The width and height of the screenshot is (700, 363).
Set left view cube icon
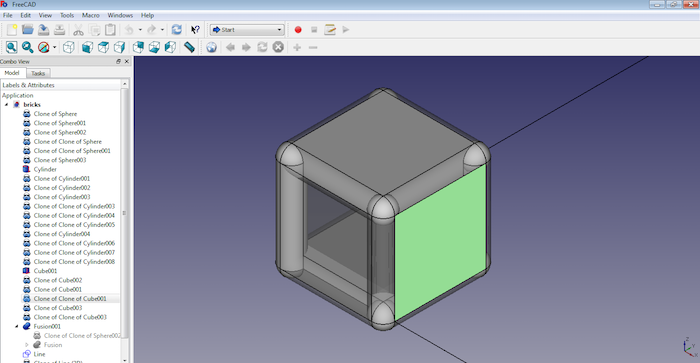pyautogui.click(x=171, y=47)
